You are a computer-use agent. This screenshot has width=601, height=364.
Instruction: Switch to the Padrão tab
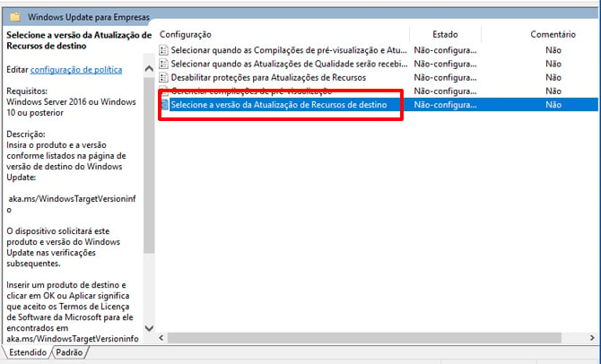69,352
